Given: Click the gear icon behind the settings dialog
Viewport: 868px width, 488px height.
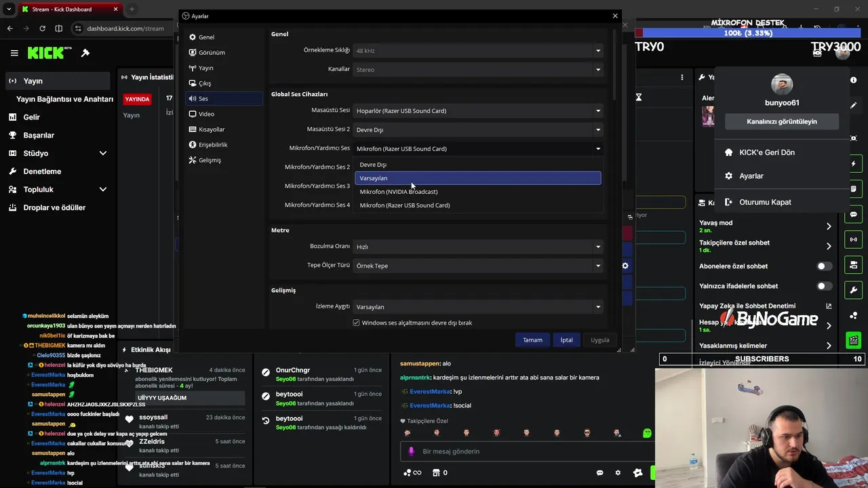Looking at the screenshot, I should click(x=625, y=266).
